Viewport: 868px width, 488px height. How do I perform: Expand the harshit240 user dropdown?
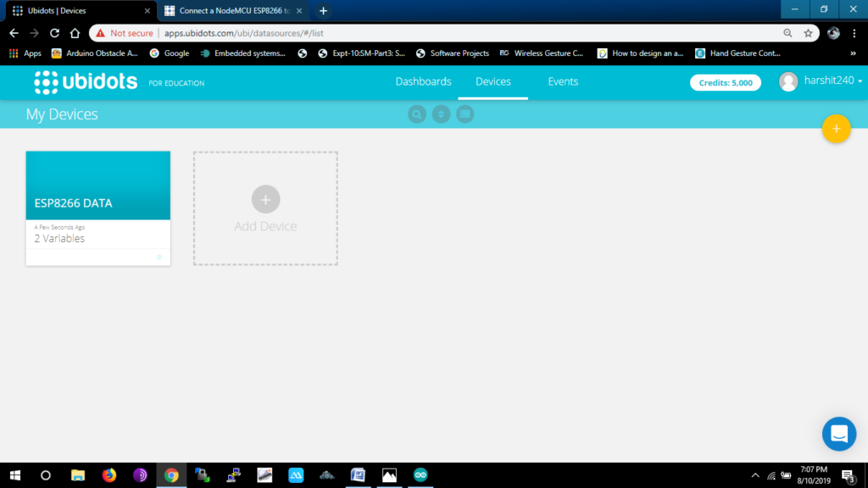tap(833, 80)
